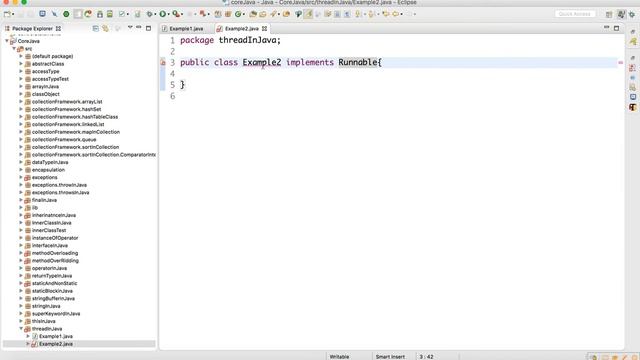Select the methodOverloading package
Image resolution: width=640 pixels, height=360 pixels.
click(x=55, y=253)
